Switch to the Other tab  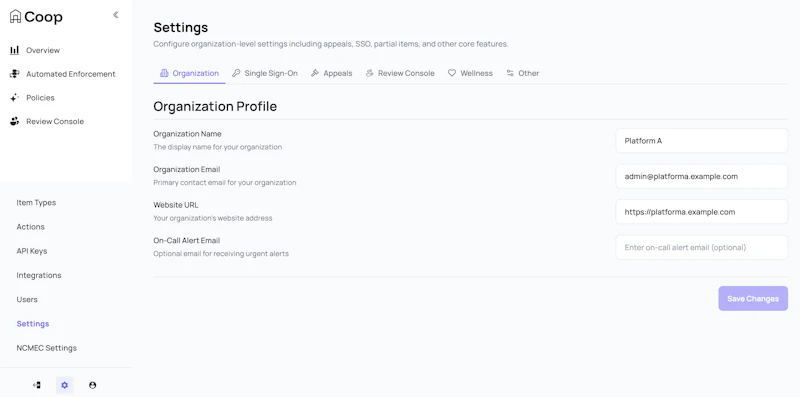point(522,73)
